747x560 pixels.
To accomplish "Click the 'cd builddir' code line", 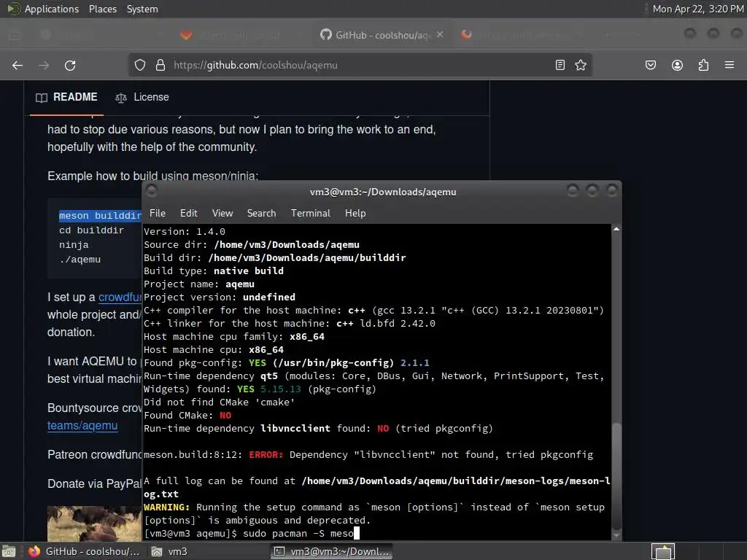I will point(91,230).
